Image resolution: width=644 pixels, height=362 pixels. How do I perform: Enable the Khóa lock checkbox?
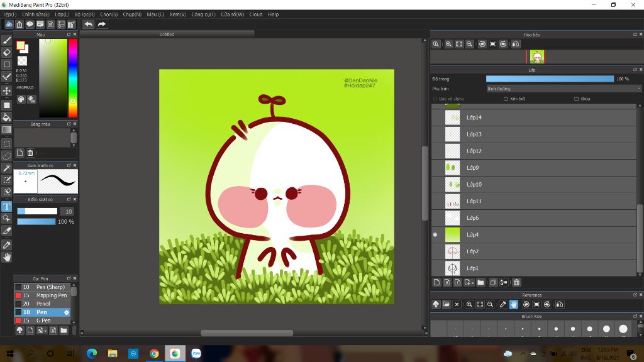pyautogui.click(x=577, y=99)
